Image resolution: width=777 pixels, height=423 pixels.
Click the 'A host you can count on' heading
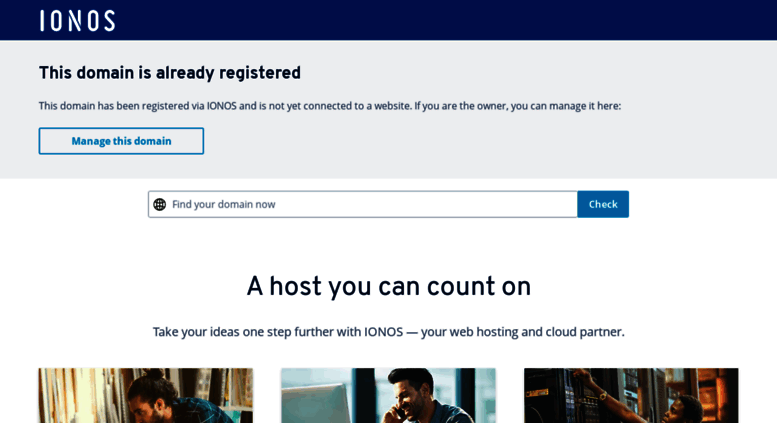(x=388, y=287)
